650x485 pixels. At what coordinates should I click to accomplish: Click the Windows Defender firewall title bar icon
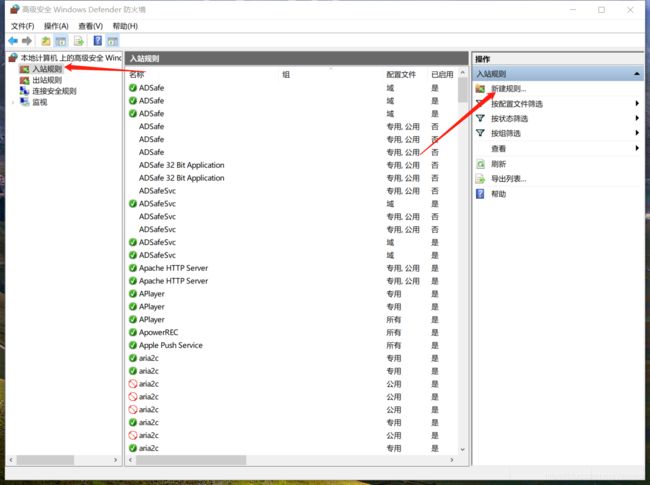coord(15,9)
